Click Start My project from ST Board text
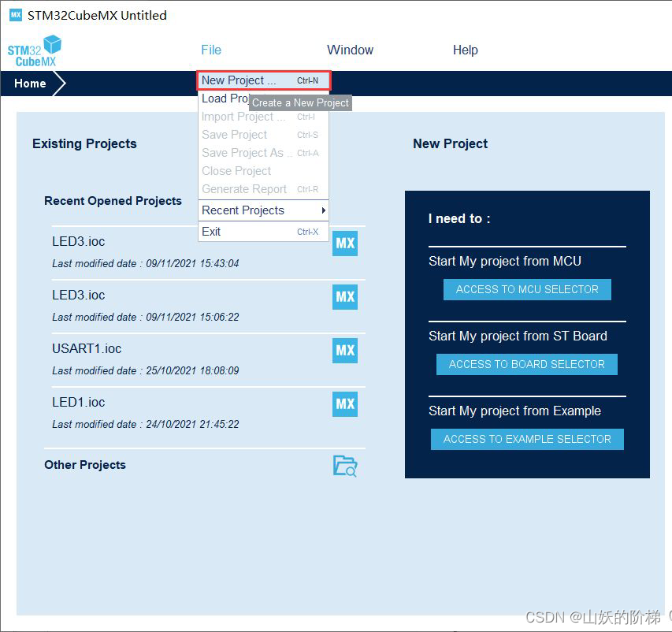 pyautogui.click(x=518, y=336)
